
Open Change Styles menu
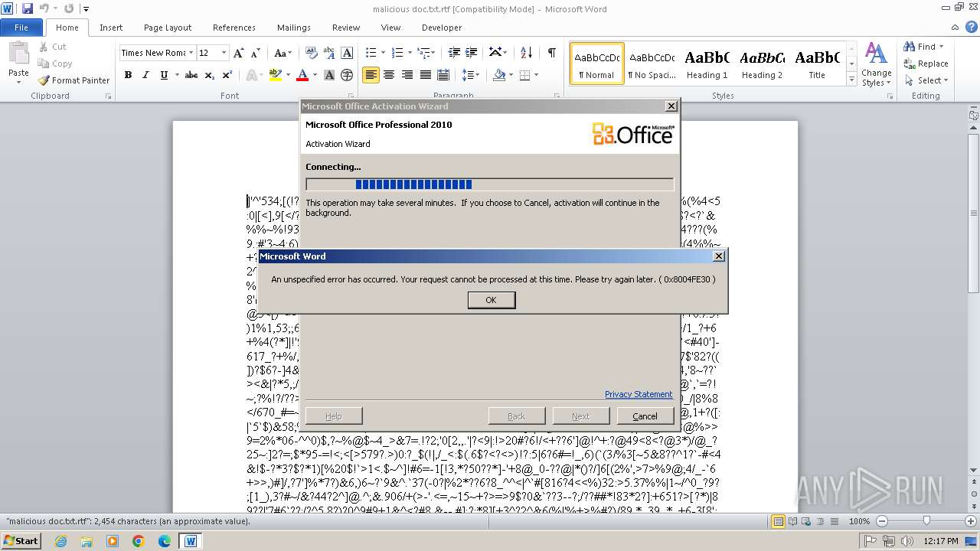(x=876, y=64)
